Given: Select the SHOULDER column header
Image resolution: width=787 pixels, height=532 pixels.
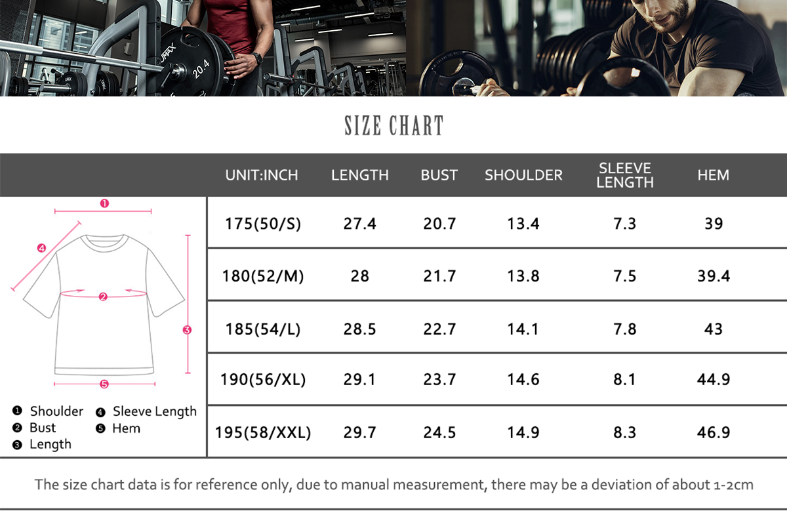Looking at the screenshot, I should tap(523, 175).
